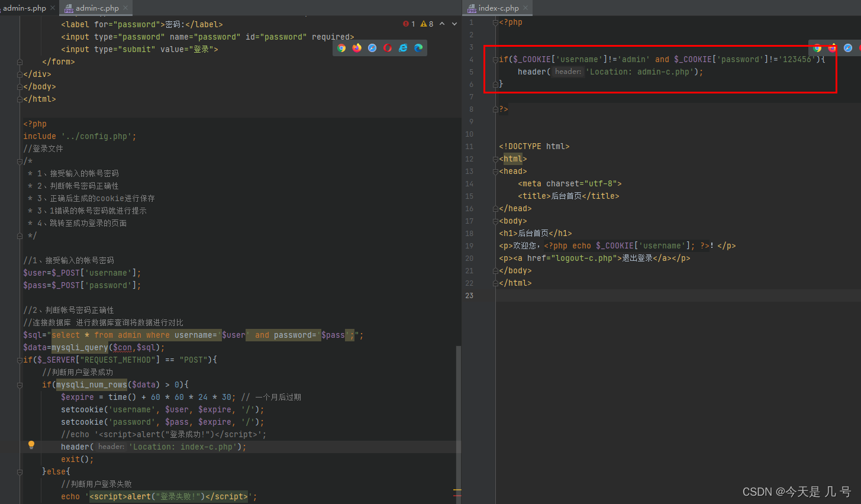Image resolution: width=861 pixels, height=504 pixels.
Task: Collapse fold at }else{ line
Action: 20,472
